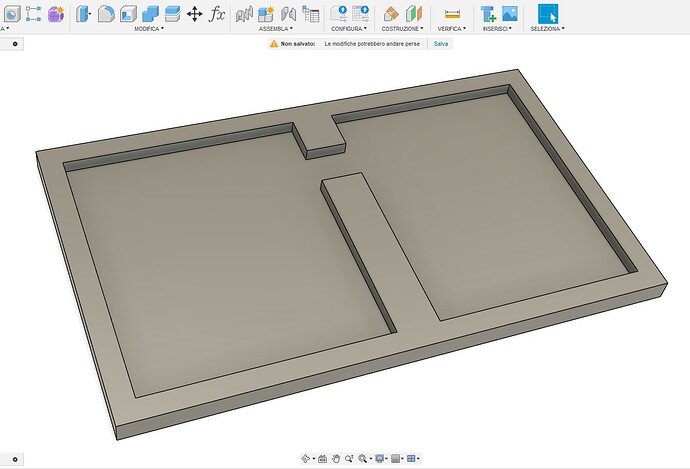Click the stacked blue layers modify icon
The height and width of the screenshot is (469, 690).
tap(172, 14)
